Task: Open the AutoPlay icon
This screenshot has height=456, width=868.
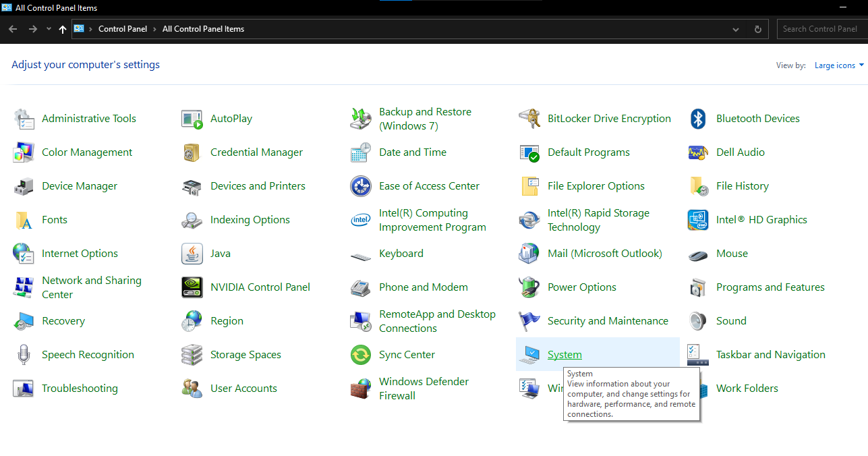Action: pos(192,119)
